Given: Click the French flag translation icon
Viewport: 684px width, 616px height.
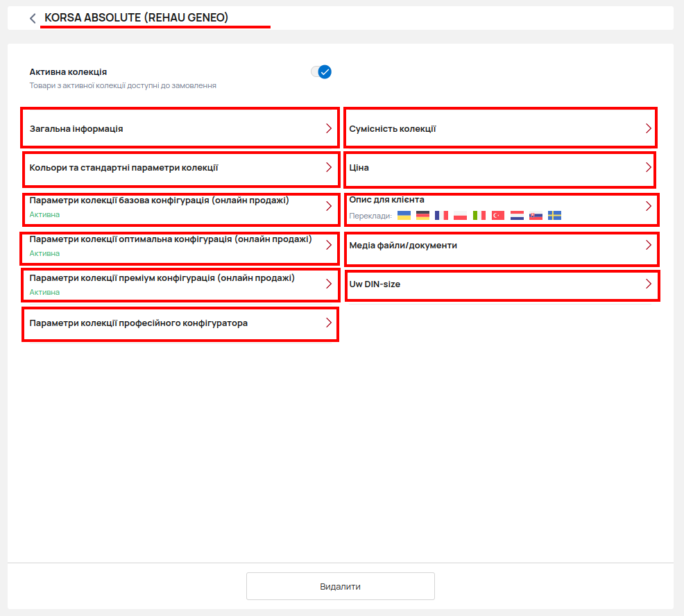Looking at the screenshot, I should tap(441, 216).
